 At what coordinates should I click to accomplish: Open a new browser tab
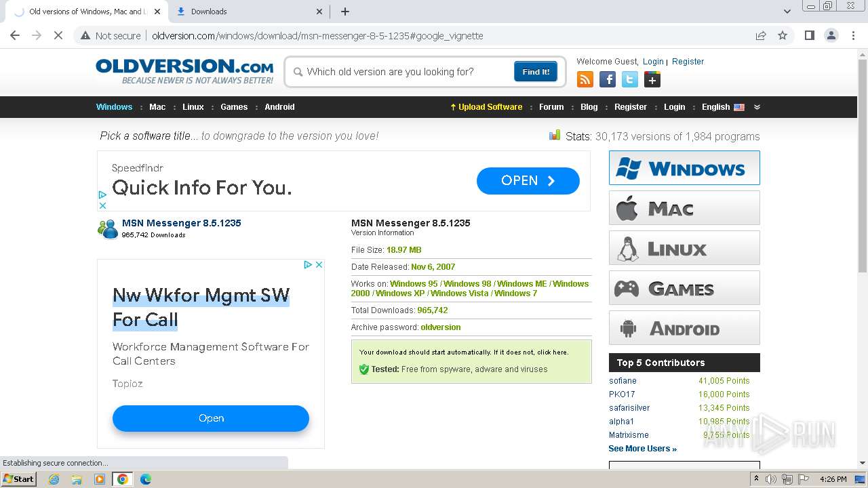tap(345, 12)
